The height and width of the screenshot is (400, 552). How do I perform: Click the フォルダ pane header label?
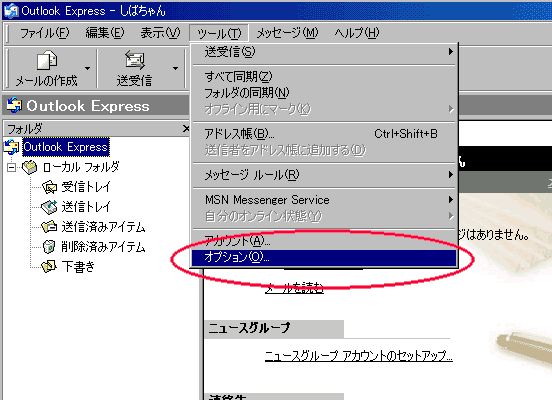(x=25, y=129)
